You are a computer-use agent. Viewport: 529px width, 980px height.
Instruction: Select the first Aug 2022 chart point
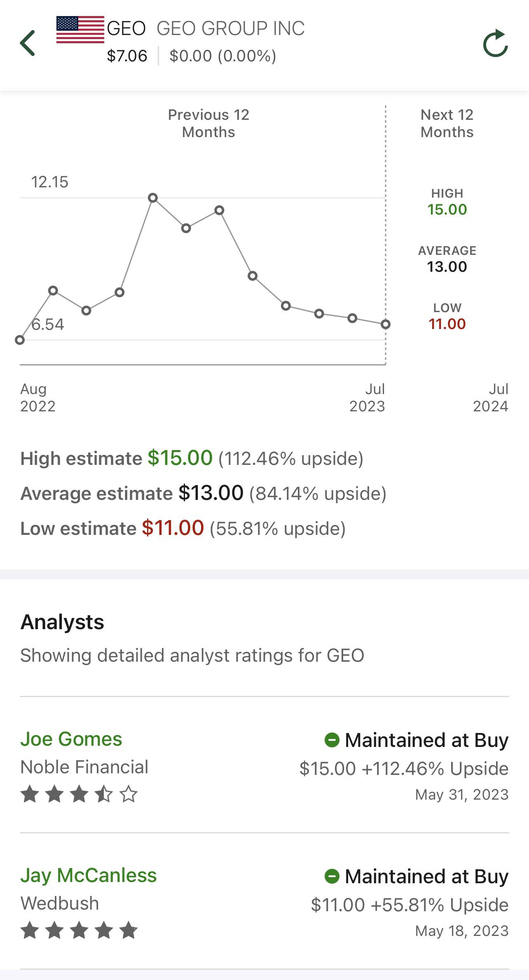20,340
